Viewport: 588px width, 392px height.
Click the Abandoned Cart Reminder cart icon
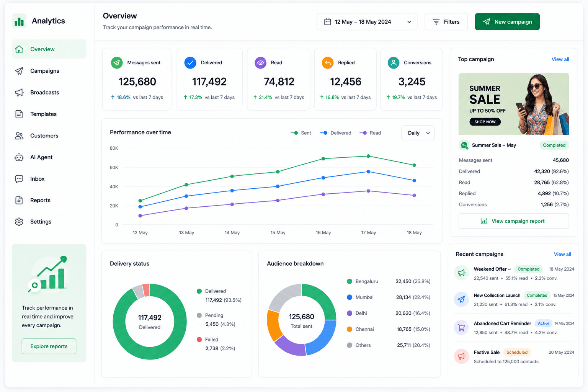(461, 328)
